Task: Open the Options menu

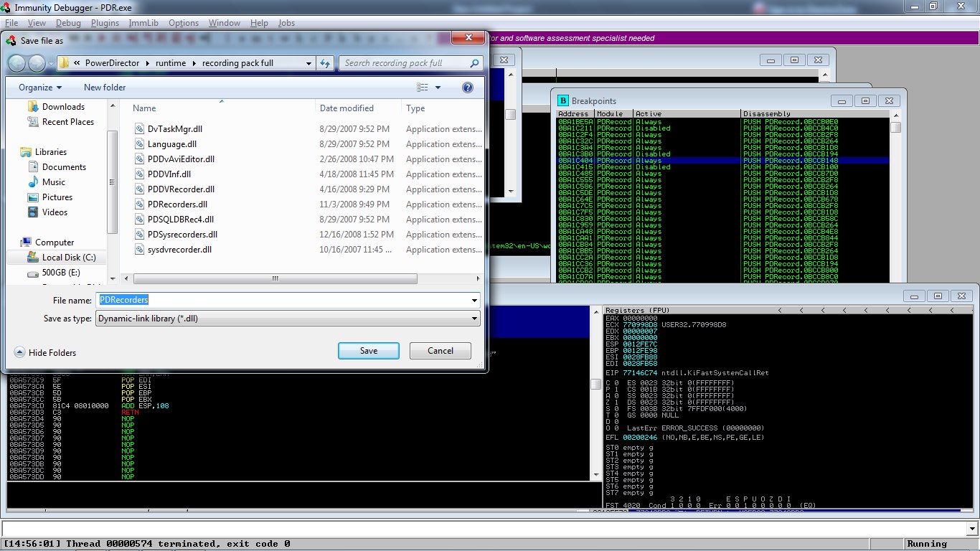Action: click(184, 23)
